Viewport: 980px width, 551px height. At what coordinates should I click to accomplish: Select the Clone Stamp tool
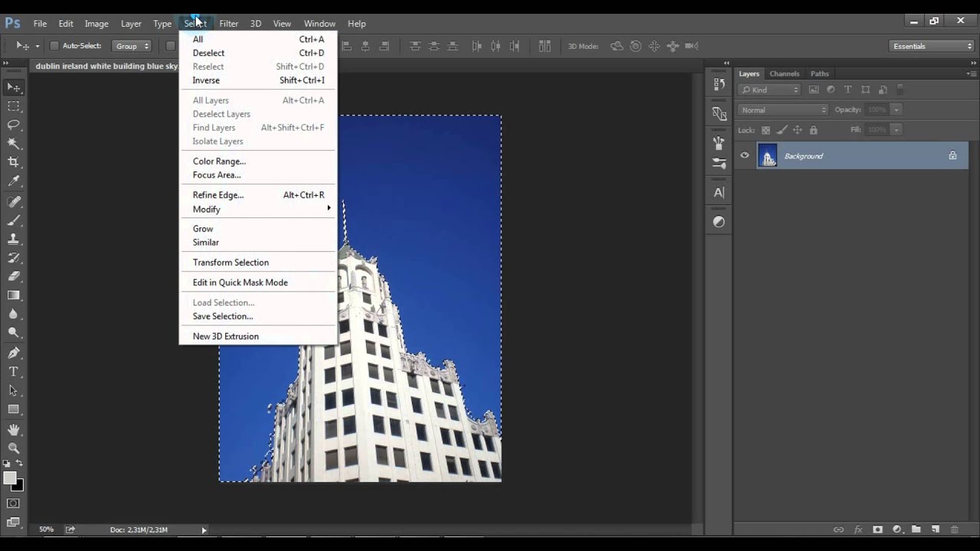point(14,239)
